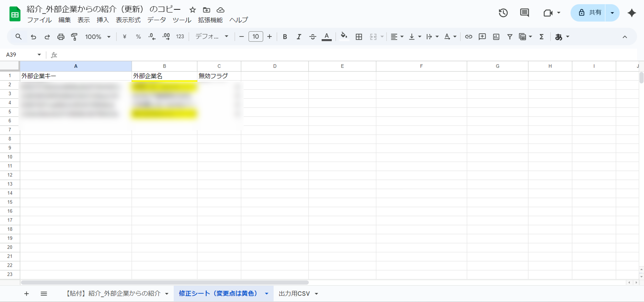The width and height of the screenshot is (644, 302).
Task: Switch to the 出力用CSV sheet tab
Action: [x=294, y=294]
